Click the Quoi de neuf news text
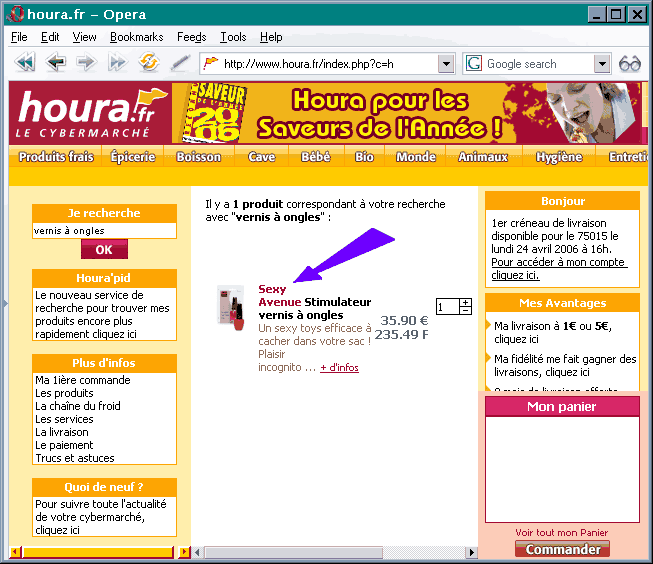This screenshot has height=564, width=653. [x=101, y=517]
